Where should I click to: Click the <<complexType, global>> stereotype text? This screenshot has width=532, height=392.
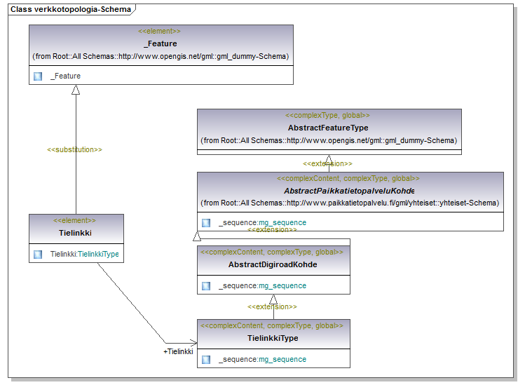click(328, 116)
